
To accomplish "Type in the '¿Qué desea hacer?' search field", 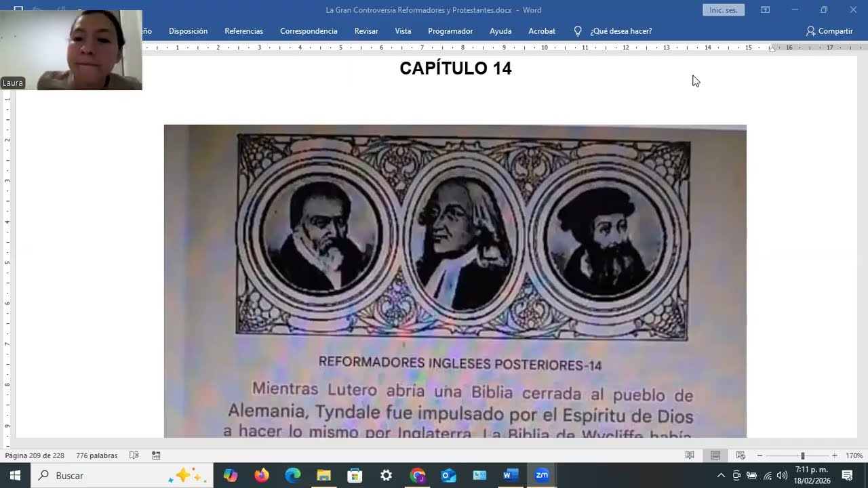I will (621, 31).
